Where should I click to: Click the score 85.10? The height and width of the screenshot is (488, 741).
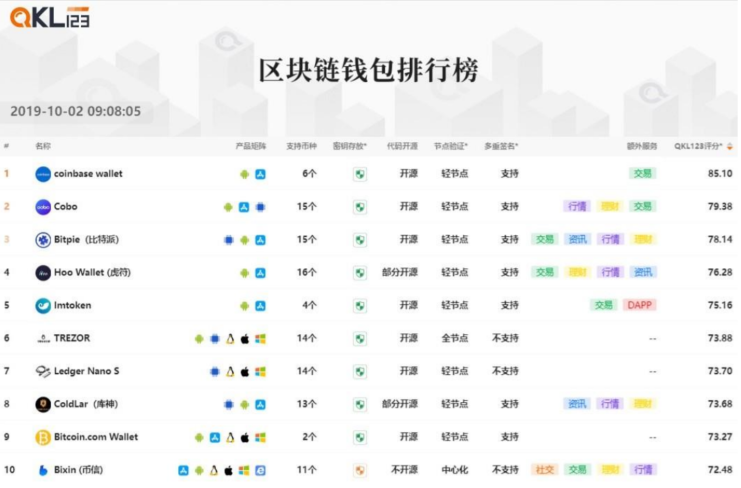point(720,174)
